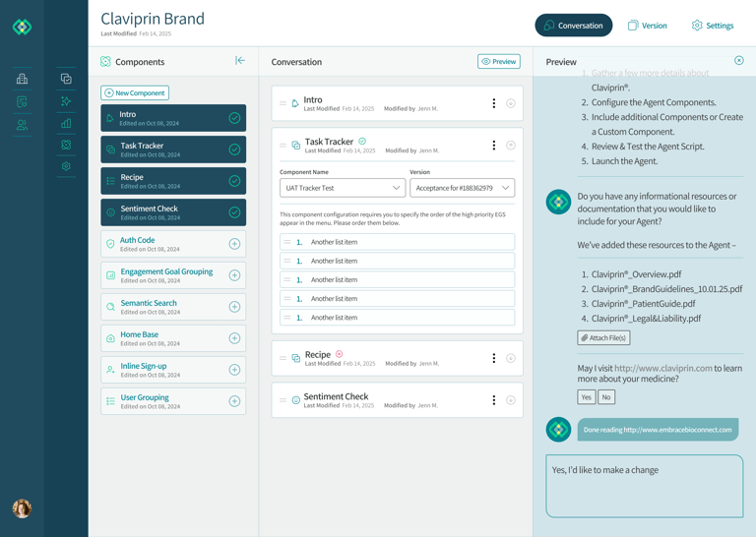
Task: Click the No button in preview
Action: coord(606,397)
